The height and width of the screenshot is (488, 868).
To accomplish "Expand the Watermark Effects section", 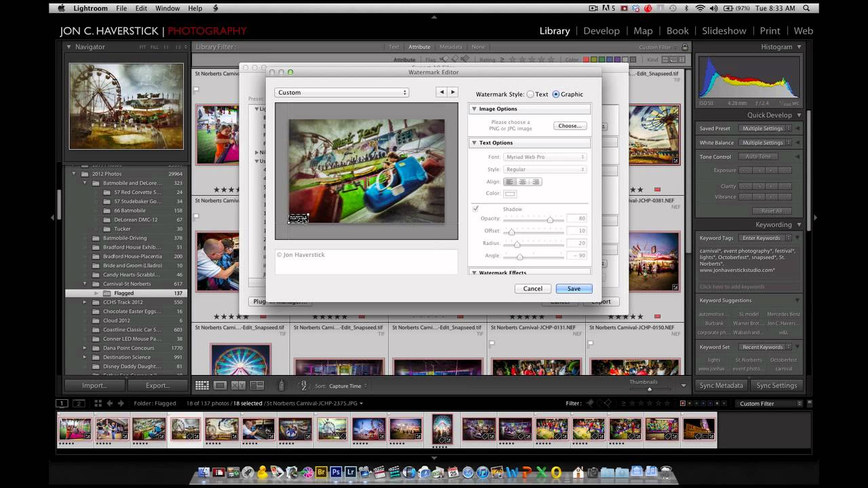I will click(474, 272).
